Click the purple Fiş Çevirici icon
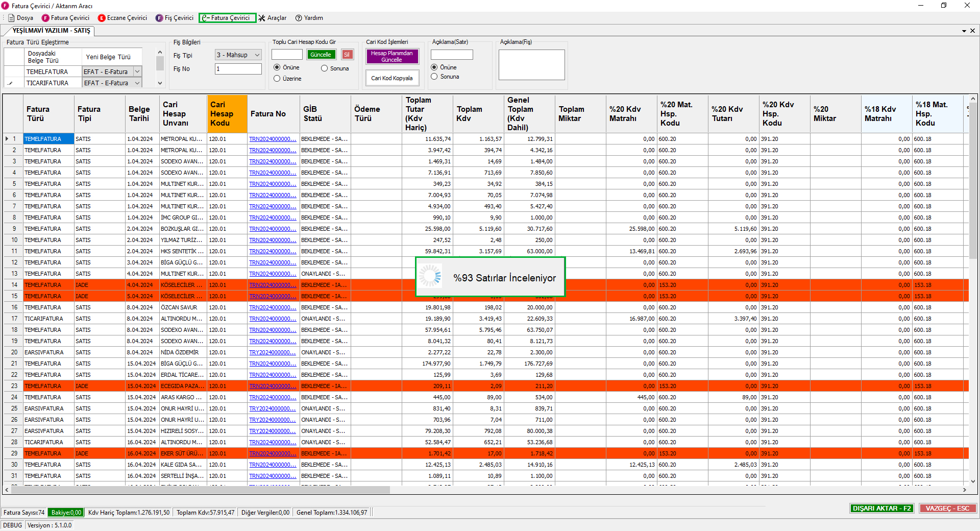Viewport: 980px width, 531px height. tap(159, 18)
